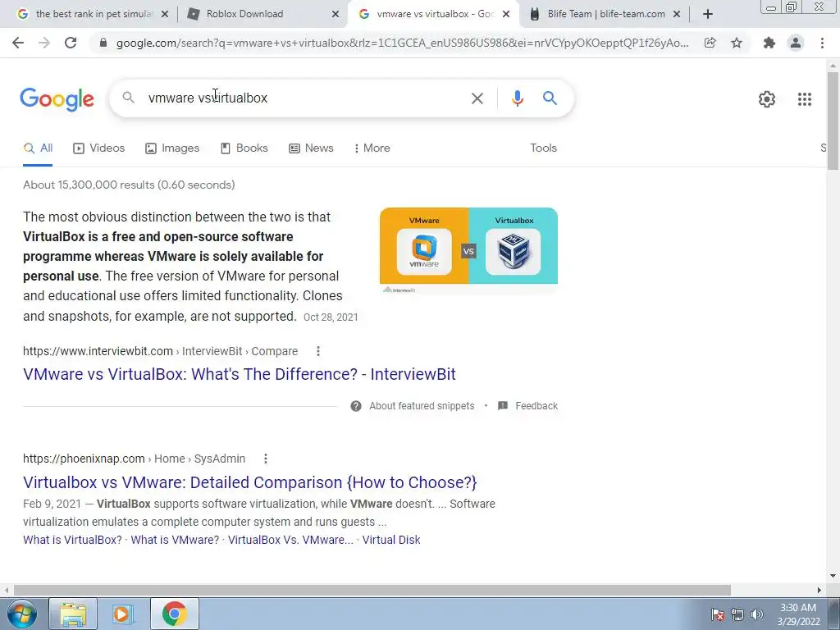The height and width of the screenshot is (630, 840).
Task: Click horizontal scrollbar right arrow
Action: tap(819, 590)
